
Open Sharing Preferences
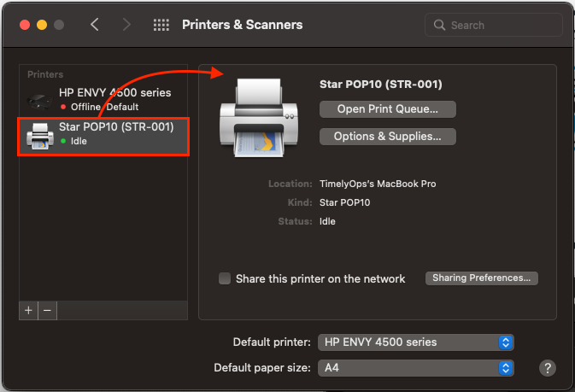coord(482,278)
